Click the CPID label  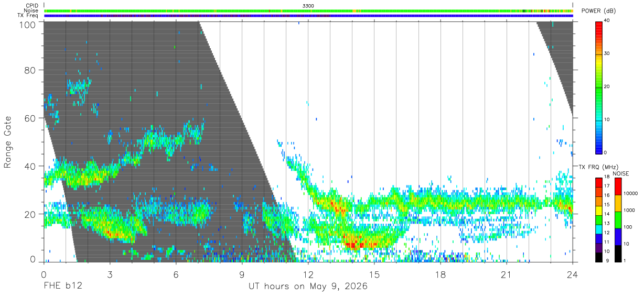tap(32, 5)
